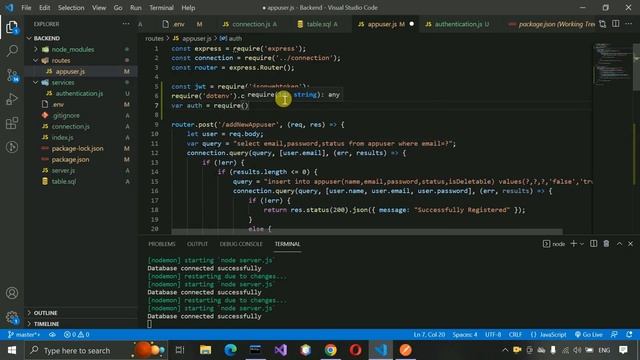Open Explorer more actions ellipsis

pos(126,24)
